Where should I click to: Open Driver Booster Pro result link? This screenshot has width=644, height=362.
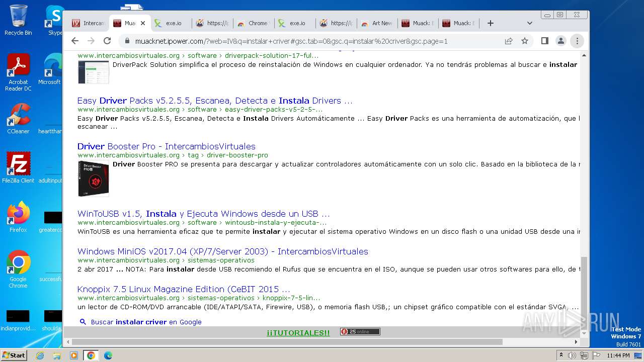click(x=167, y=146)
